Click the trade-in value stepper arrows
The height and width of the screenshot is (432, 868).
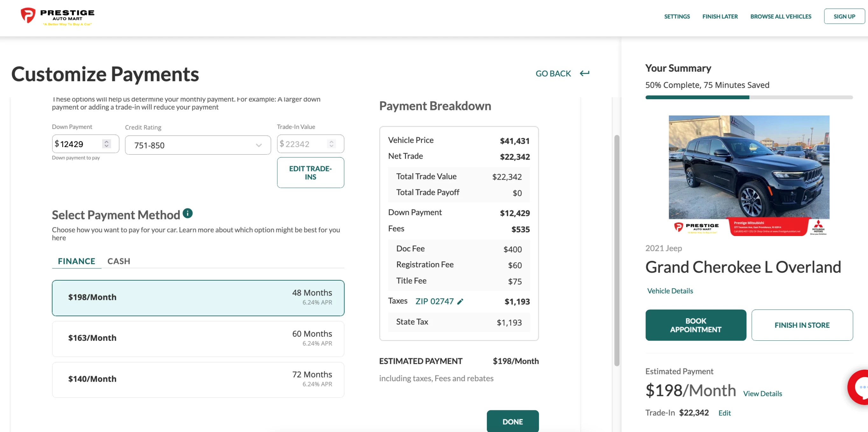click(x=332, y=144)
